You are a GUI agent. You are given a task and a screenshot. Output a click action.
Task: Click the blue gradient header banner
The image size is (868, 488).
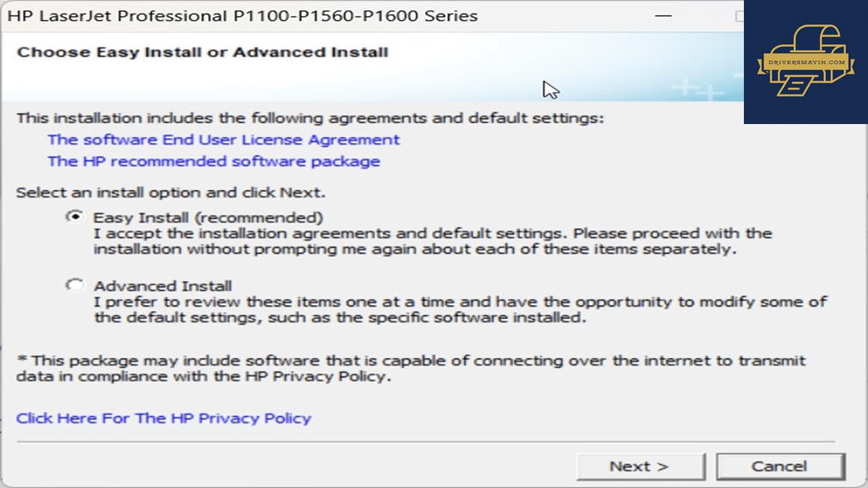tap(372, 66)
